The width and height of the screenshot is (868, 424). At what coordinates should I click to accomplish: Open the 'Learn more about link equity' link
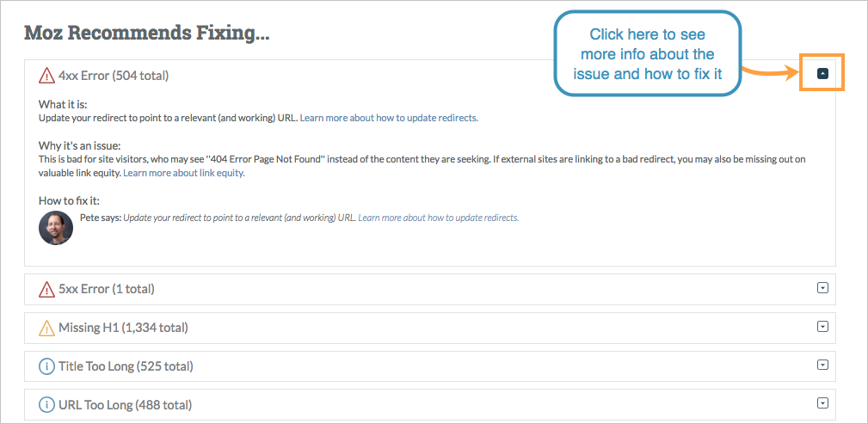click(x=184, y=173)
